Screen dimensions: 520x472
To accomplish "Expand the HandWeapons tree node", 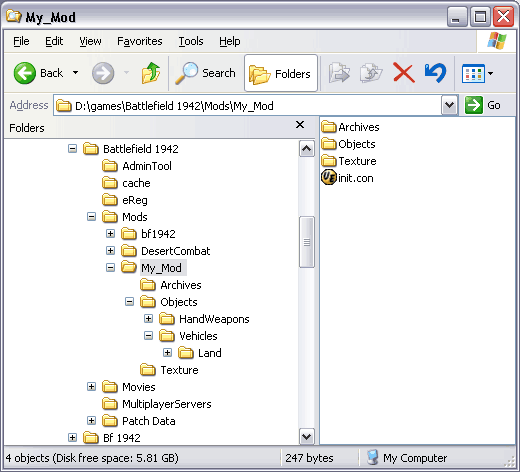I will [x=148, y=318].
